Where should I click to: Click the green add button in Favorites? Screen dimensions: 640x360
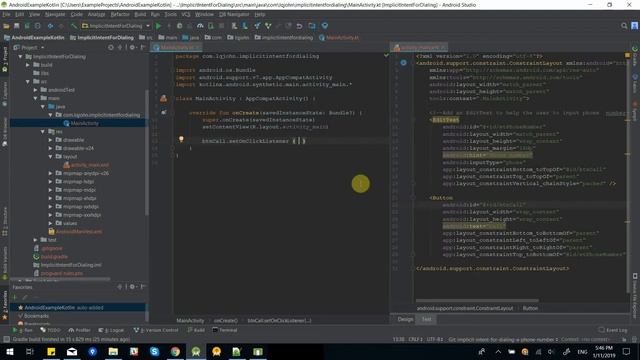coord(15,297)
